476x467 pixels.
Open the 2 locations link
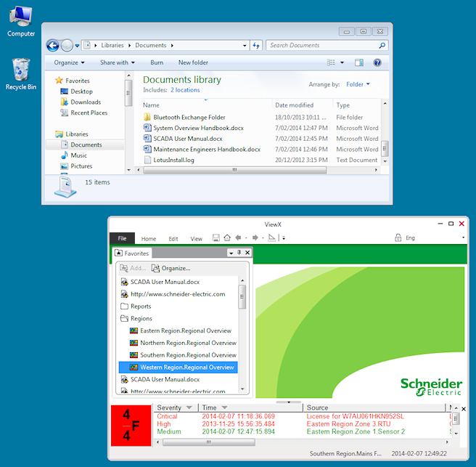[185, 90]
